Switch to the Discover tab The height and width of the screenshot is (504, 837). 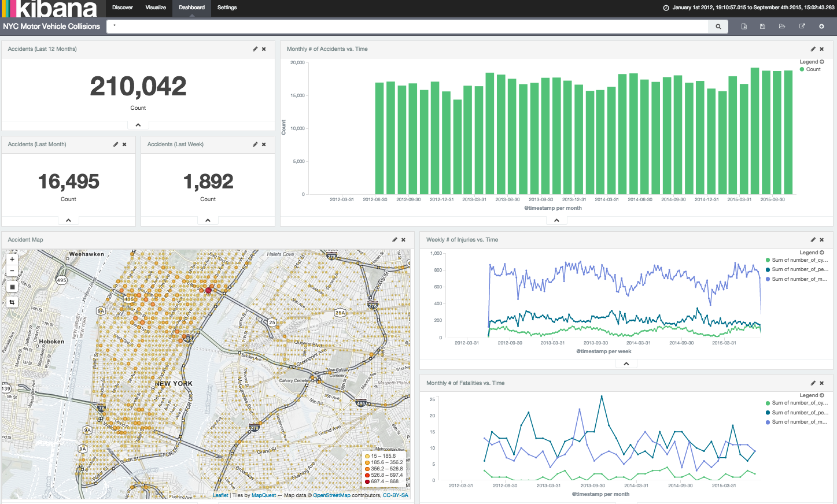122,8
